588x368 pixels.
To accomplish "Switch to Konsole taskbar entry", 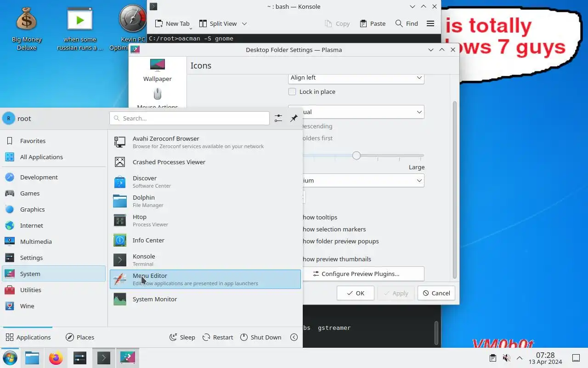I will pyautogui.click(x=104, y=358).
